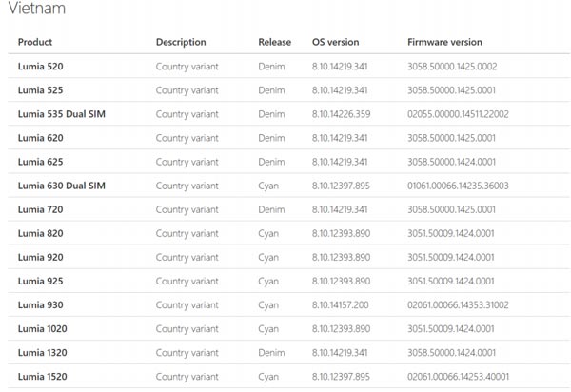
Task: Click the Product column header
Action: coord(35,42)
